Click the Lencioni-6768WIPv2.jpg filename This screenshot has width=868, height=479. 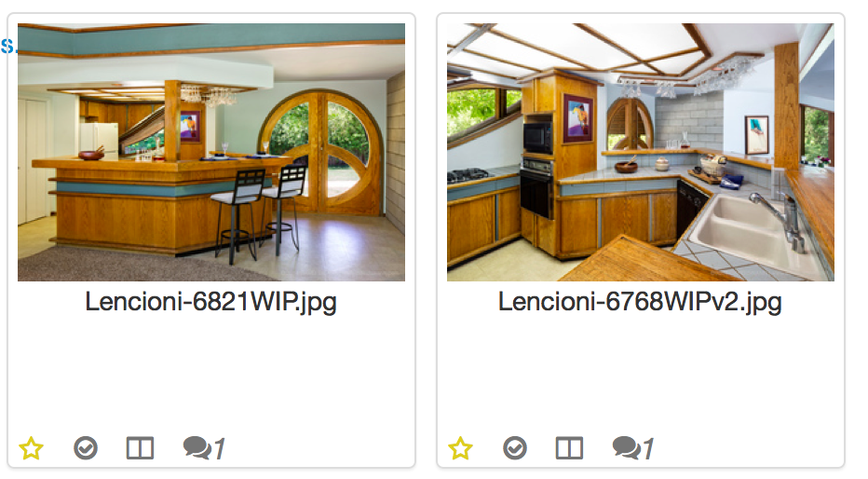[640, 302]
